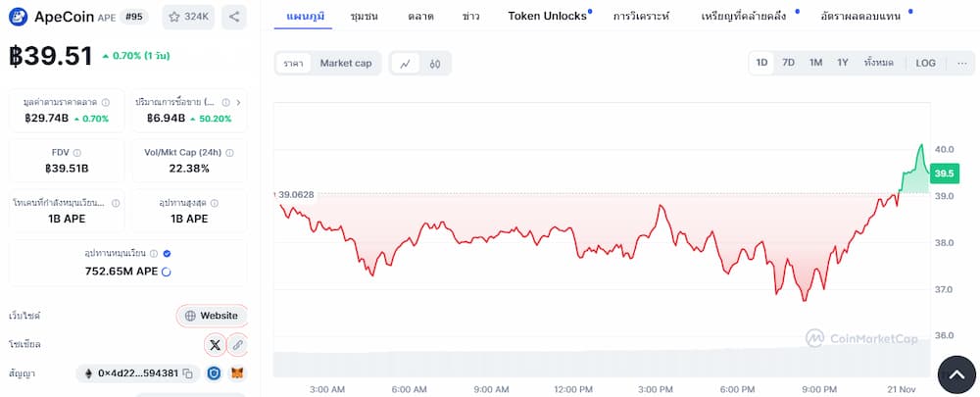Click the 50.20% volume change text
The height and width of the screenshot is (397, 980).
click(216, 119)
